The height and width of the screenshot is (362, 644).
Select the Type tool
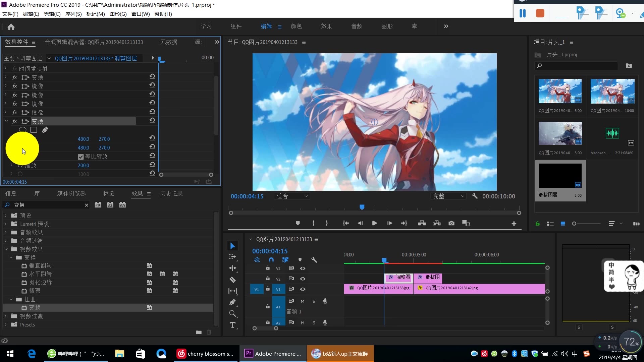(232, 325)
